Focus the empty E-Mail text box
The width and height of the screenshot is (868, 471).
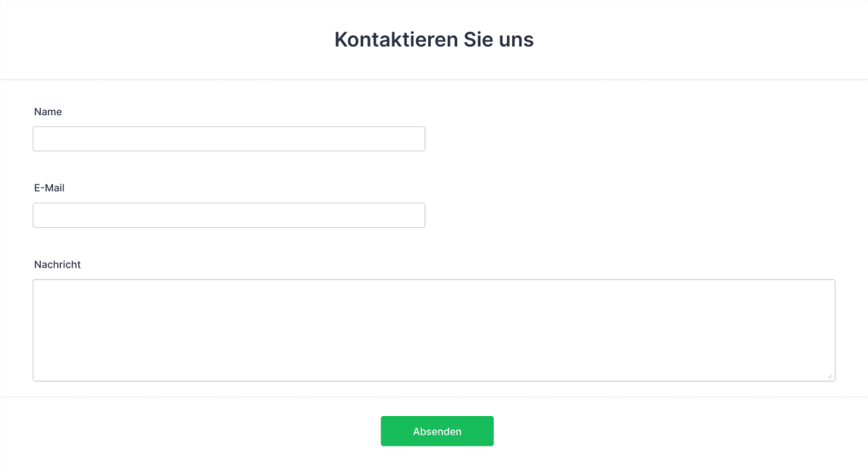[229, 215]
